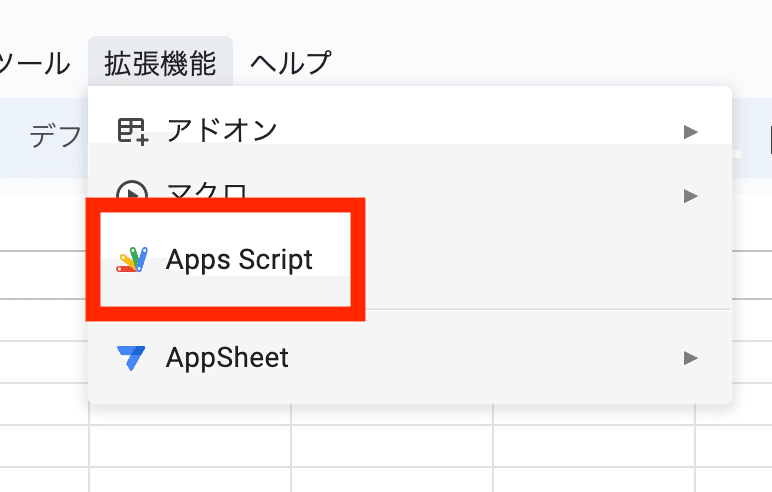The image size is (772, 492).
Task: Click the colorful Apps Script logo
Action: tap(132, 260)
